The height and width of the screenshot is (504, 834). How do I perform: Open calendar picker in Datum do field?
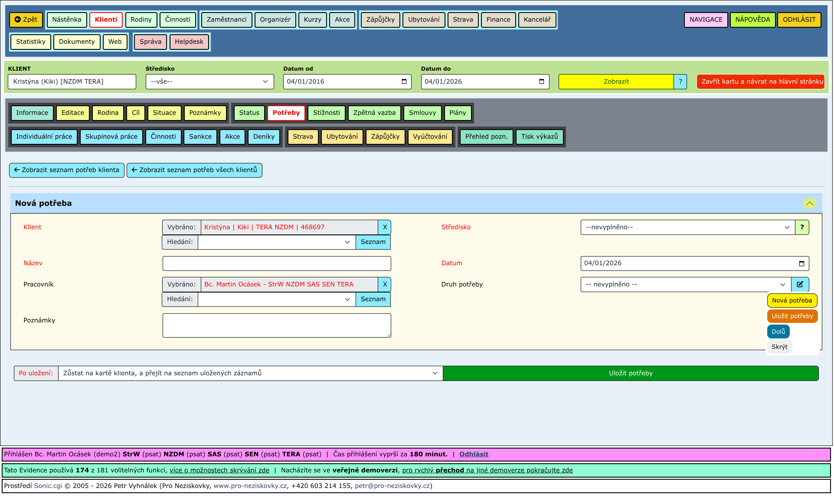(x=541, y=81)
